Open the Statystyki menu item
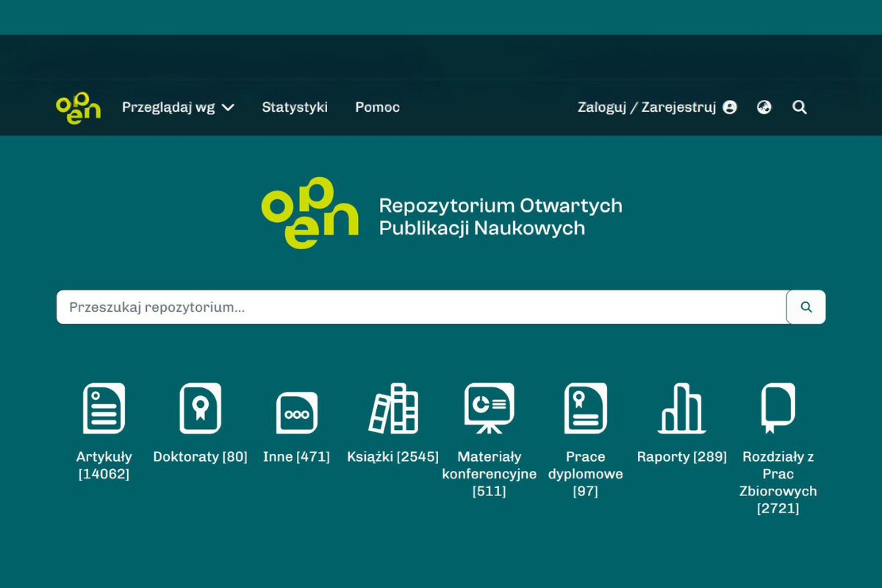 [x=295, y=107]
